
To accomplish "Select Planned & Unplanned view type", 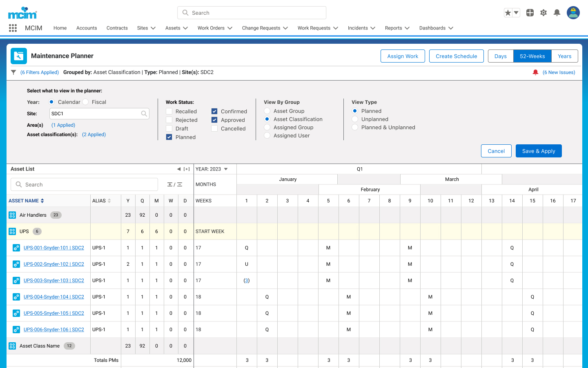I will (355, 127).
